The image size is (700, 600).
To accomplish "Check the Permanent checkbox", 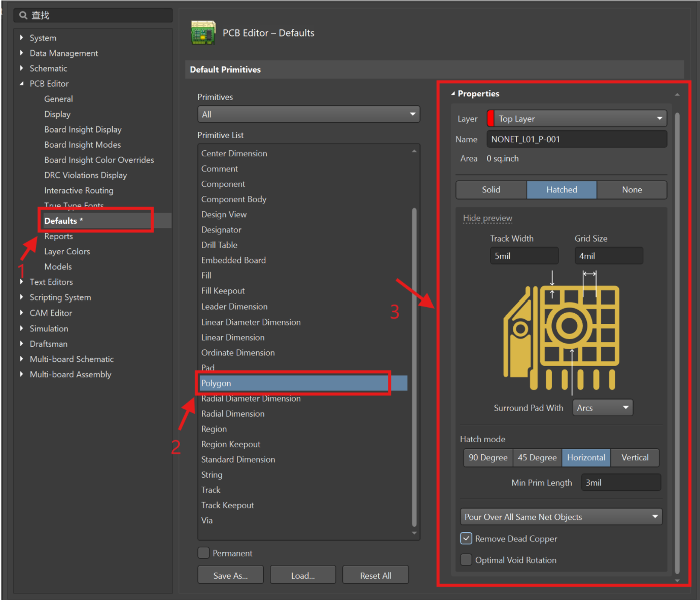I will [x=203, y=553].
